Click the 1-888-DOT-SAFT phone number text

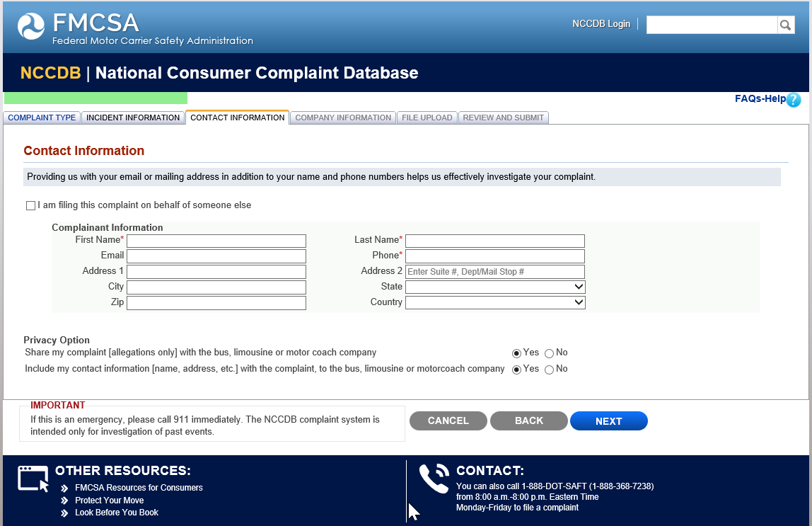coord(588,486)
